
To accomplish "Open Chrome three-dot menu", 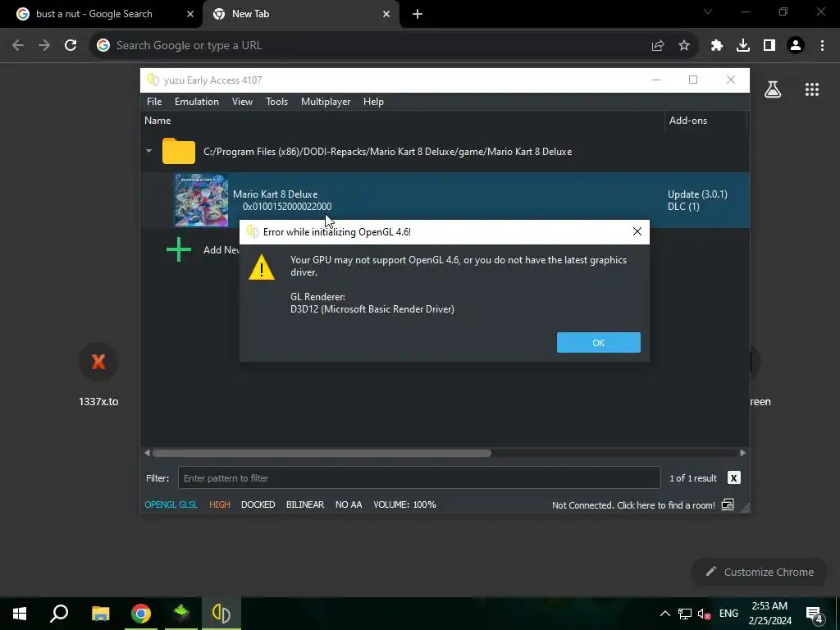I will click(822, 46).
